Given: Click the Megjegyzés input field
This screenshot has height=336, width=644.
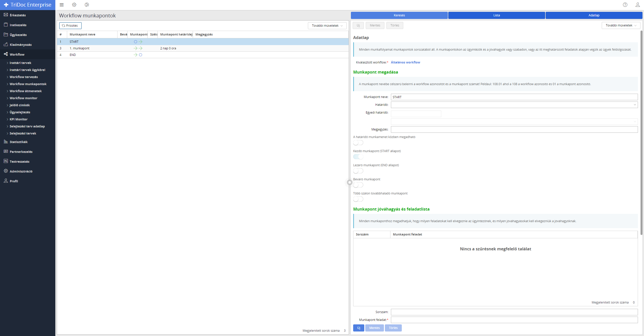Looking at the screenshot, I should click(x=514, y=129).
